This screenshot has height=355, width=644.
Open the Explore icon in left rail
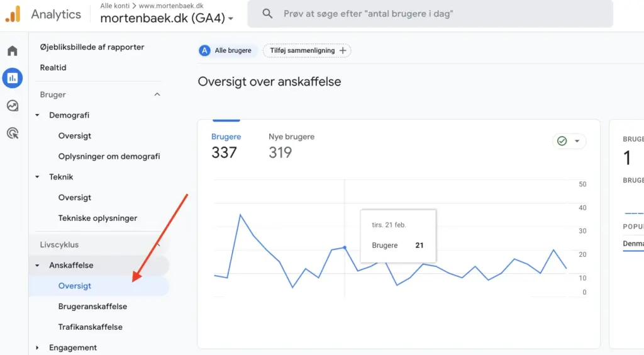(x=13, y=106)
